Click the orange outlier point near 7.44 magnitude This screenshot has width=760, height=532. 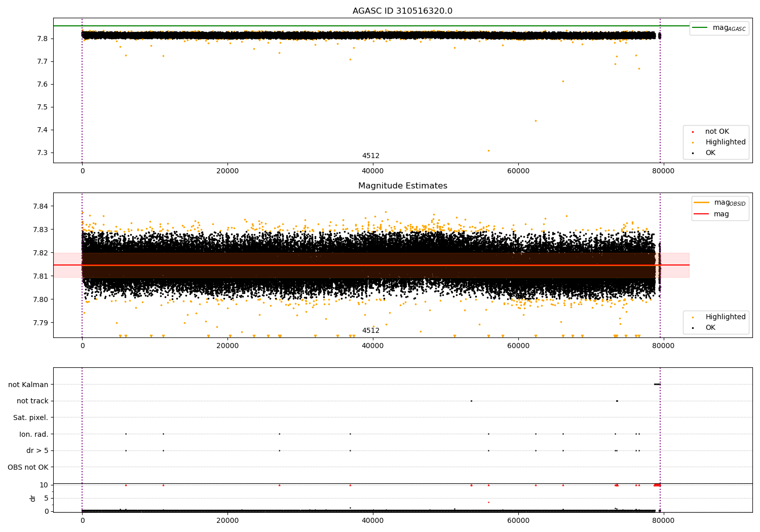(536, 121)
